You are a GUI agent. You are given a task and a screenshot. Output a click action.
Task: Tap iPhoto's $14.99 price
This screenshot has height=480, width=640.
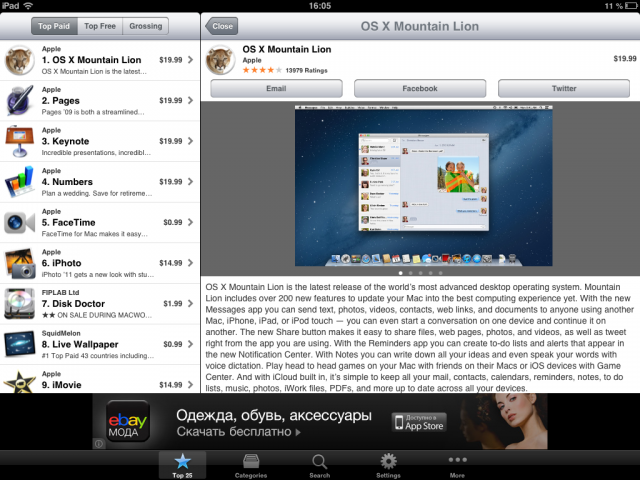[x=171, y=263]
